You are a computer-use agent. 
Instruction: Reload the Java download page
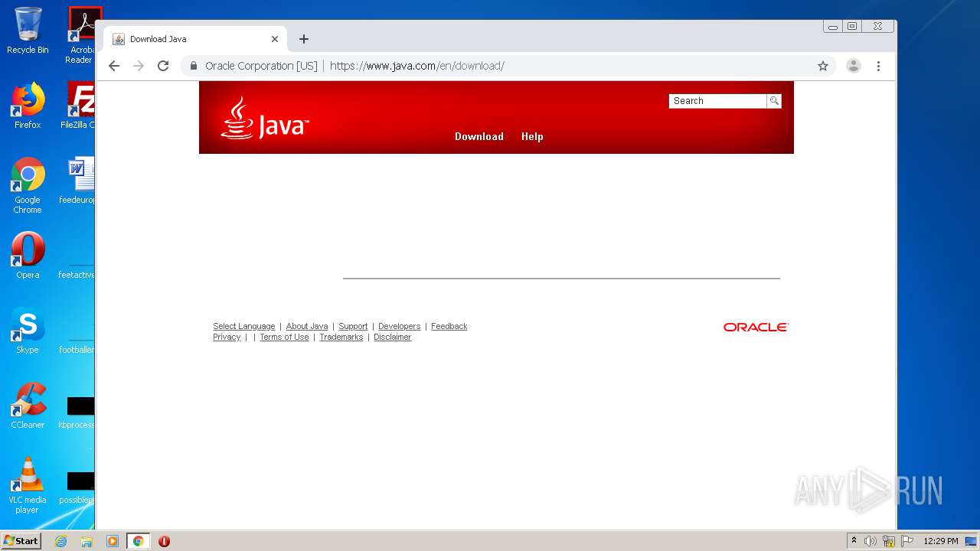pyautogui.click(x=163, y=66)
